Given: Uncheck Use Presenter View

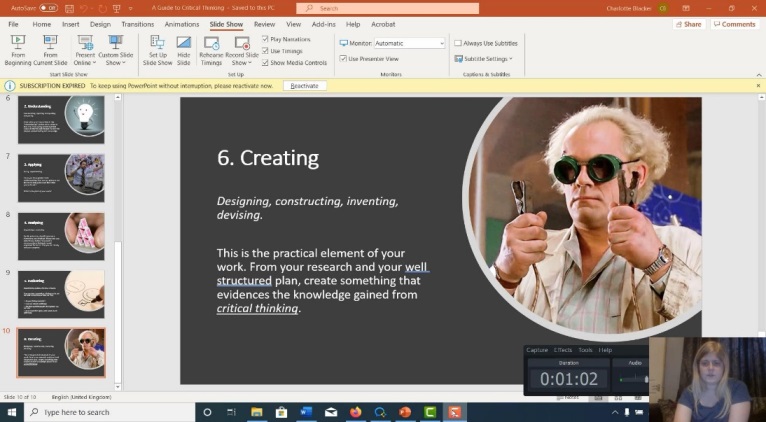Looking at the screenshot, I should click(343, 59).
